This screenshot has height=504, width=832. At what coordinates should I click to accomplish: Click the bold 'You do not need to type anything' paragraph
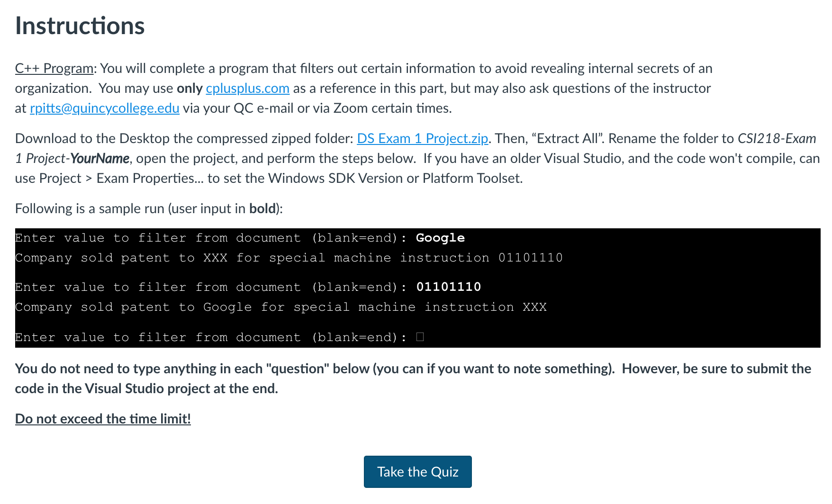(413, 378)
